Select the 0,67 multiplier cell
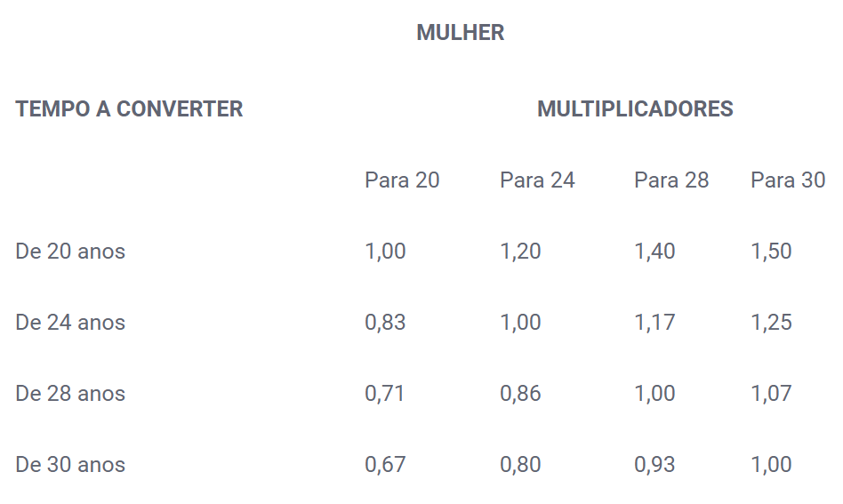 coord(385,465)
